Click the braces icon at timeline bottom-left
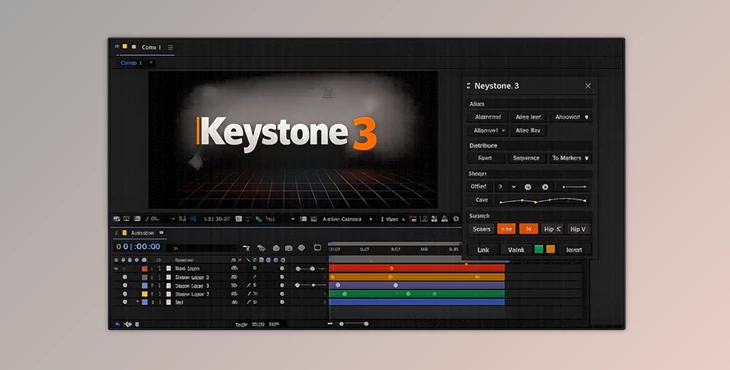The height and width of the screenshot is (370, 730). click(127, 324)
